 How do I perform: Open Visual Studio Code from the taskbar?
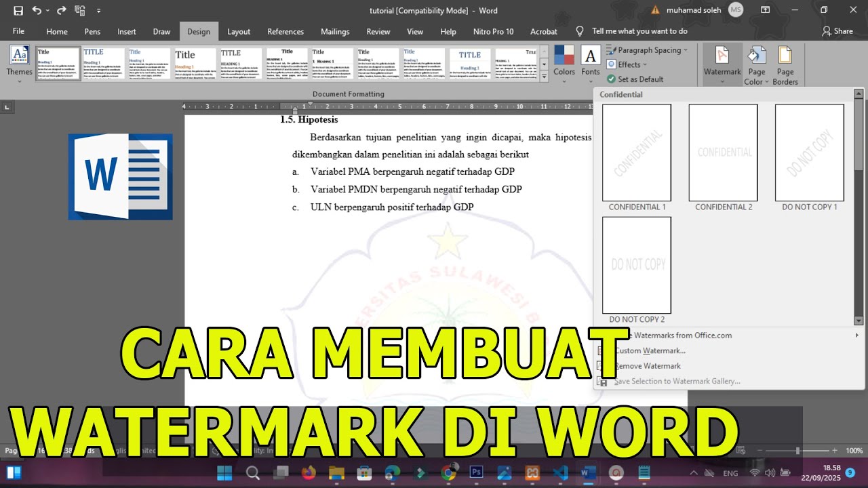click(561, 472)
